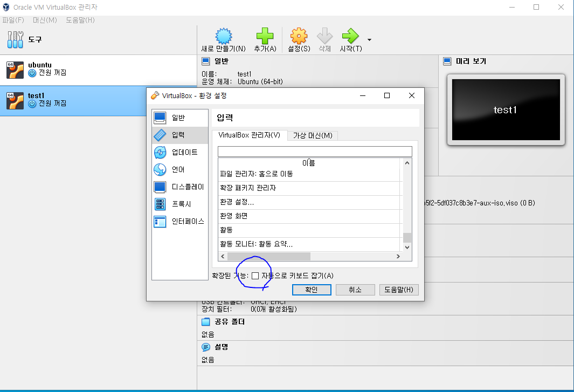The image size is (574, 392).
Task: Close the preferences (환경 설정) dialog
Action: pyautogui.click(x=411, y=95)
